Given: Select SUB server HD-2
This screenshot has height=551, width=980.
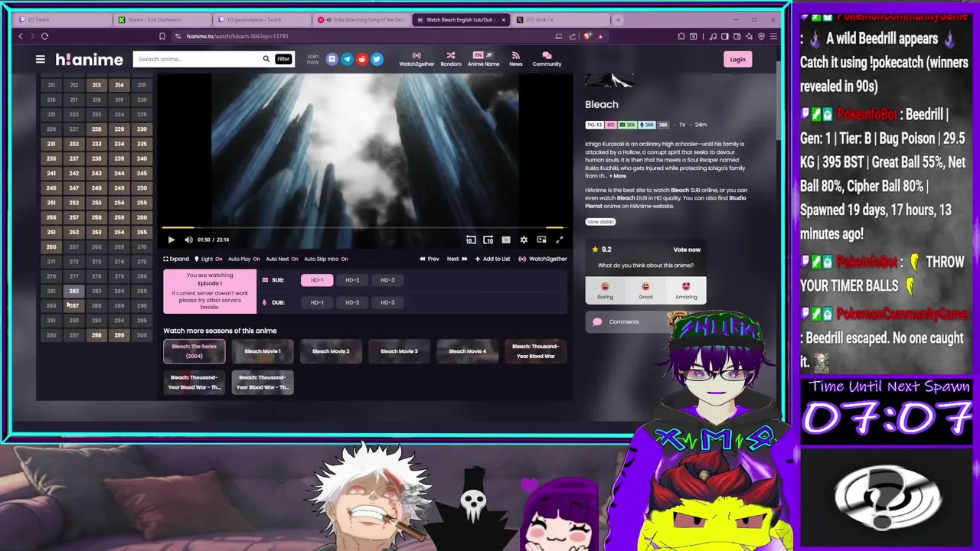Looking at the screenshot, I should (352, 280).
